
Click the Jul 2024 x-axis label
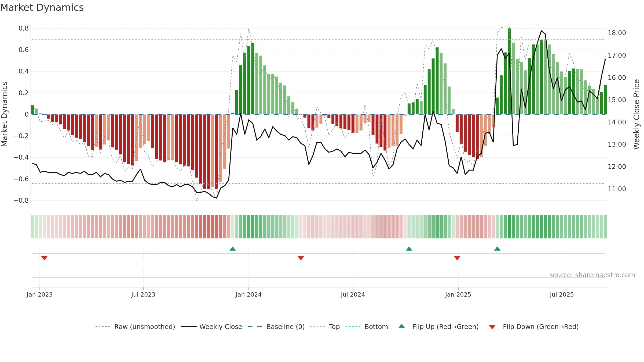tap(353, 294)
